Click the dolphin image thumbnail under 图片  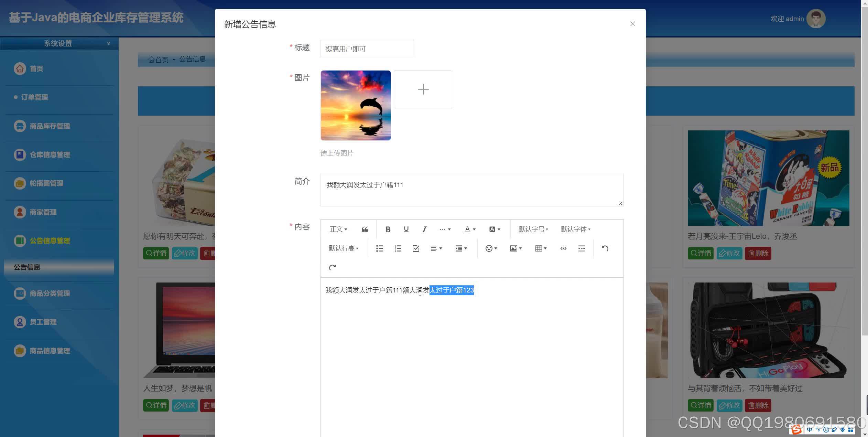tap(355, 105)
